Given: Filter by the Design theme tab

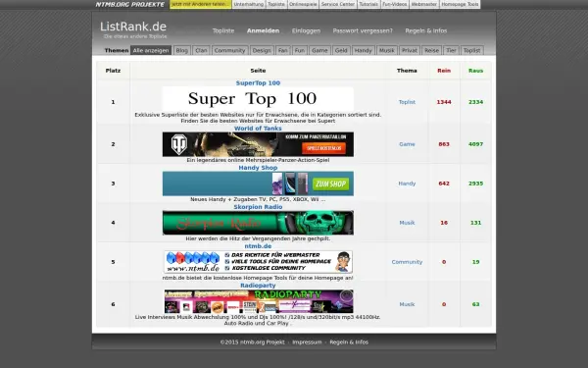Looking at the screenshot, I should 262,50.
